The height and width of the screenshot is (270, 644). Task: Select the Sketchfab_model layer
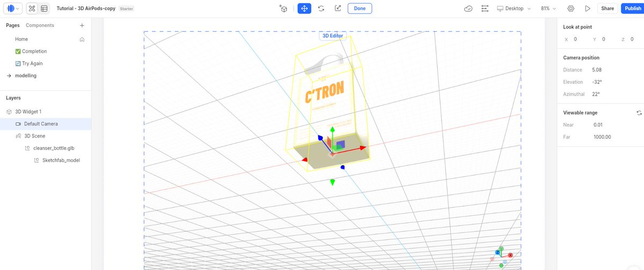coord(46,160)
